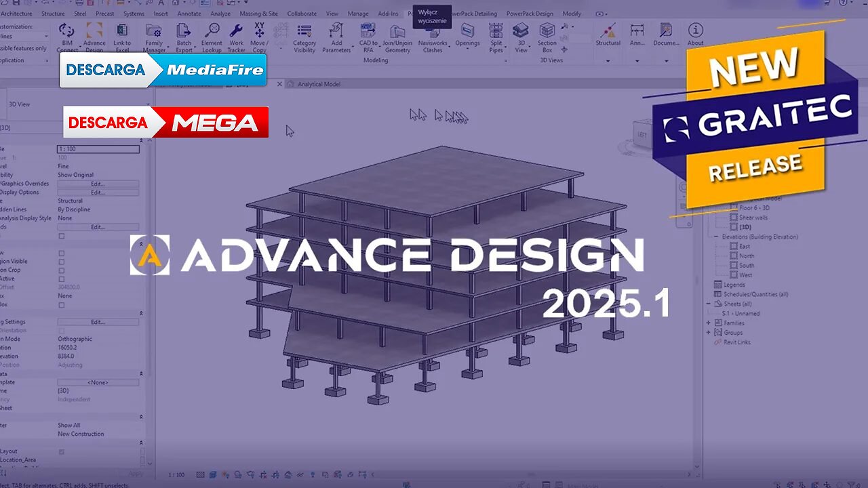This screenshot has height=488, width=868.
Task: Open the About information icon
Action: (x=695, y=35)
